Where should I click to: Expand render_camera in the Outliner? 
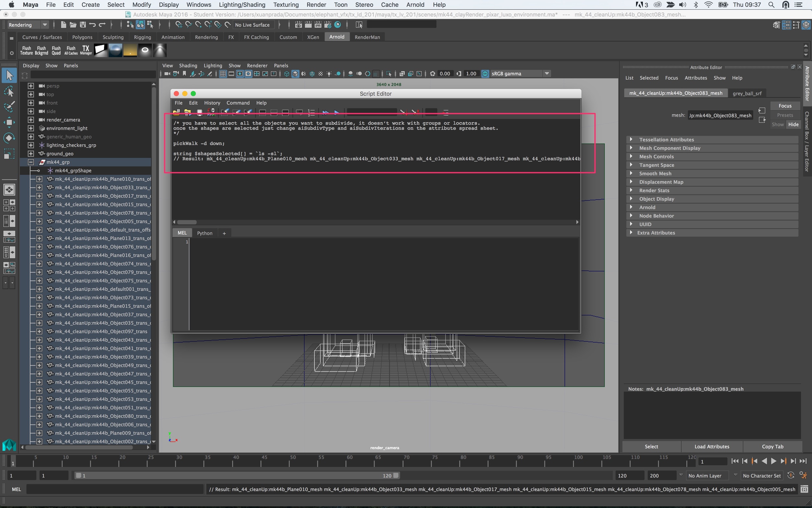pos(31,120)
